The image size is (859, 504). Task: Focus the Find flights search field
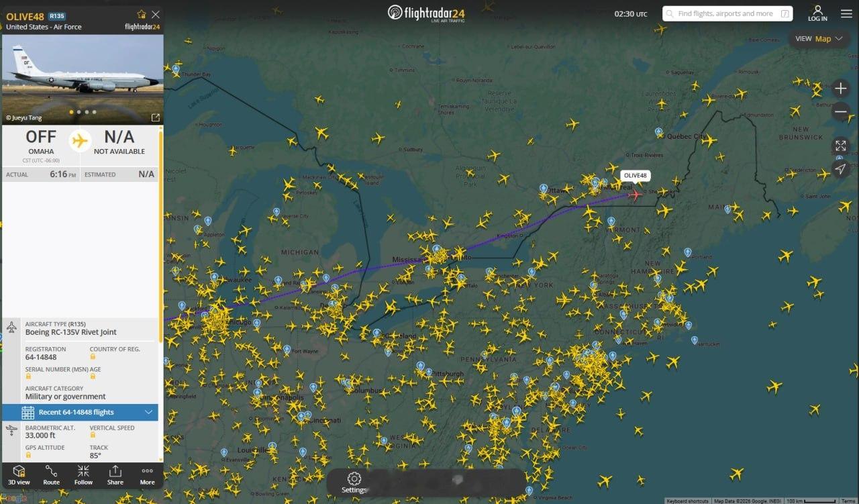point(727,13)
